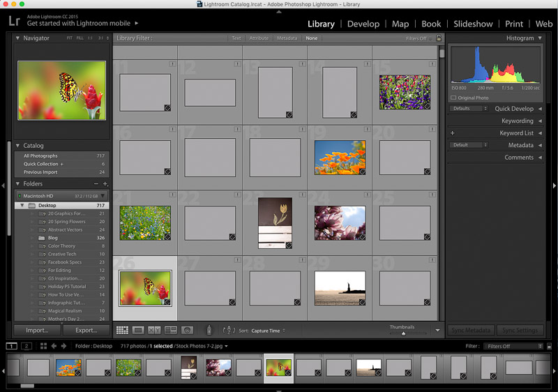Screen dimensions: 558x392
Task: Collapse the Folders panel
Action: (x=17, y=183)
